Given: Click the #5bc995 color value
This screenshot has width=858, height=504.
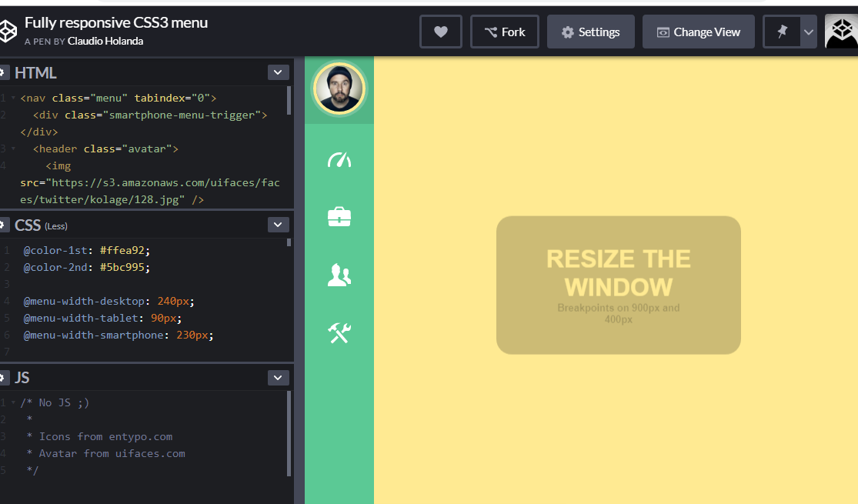Looking at the screenshot, I should pyautogui.click(x=122, y=267).
